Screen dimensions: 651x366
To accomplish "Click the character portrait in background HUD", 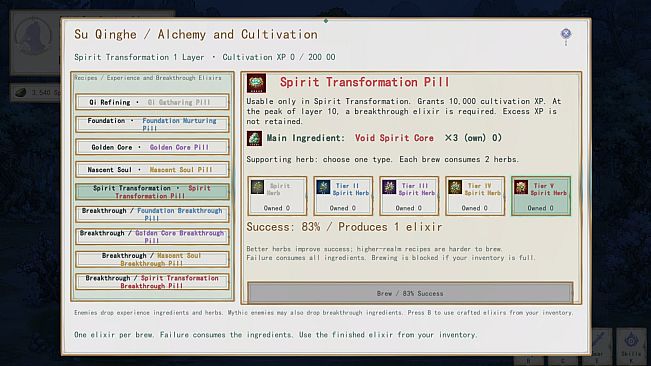I will (x=34, y=37).
